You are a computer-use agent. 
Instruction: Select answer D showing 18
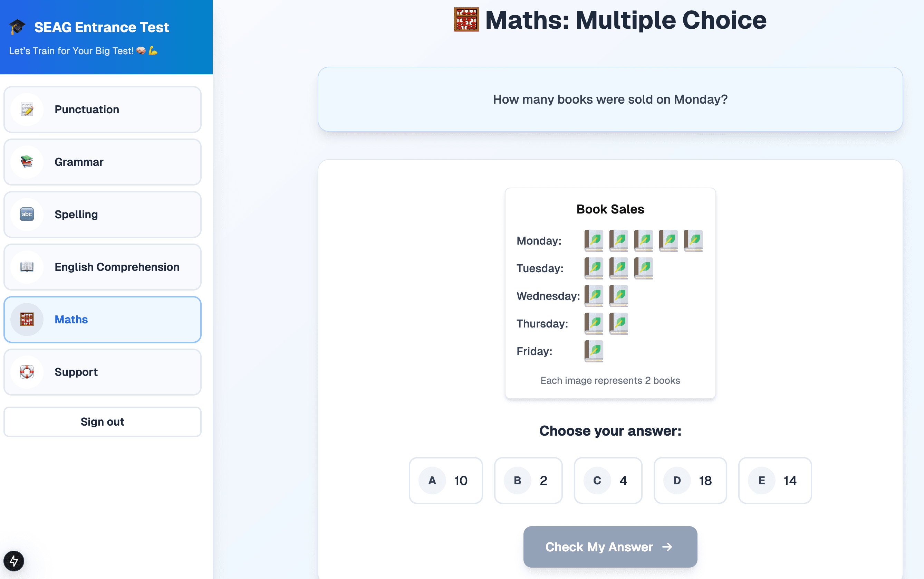point(690,480)
